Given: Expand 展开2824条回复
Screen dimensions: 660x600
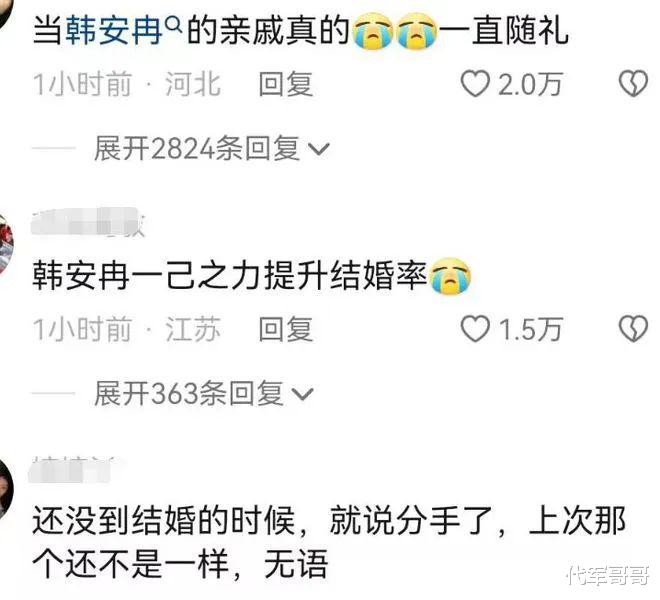Looking at the screenshot, I should [211, 148].
